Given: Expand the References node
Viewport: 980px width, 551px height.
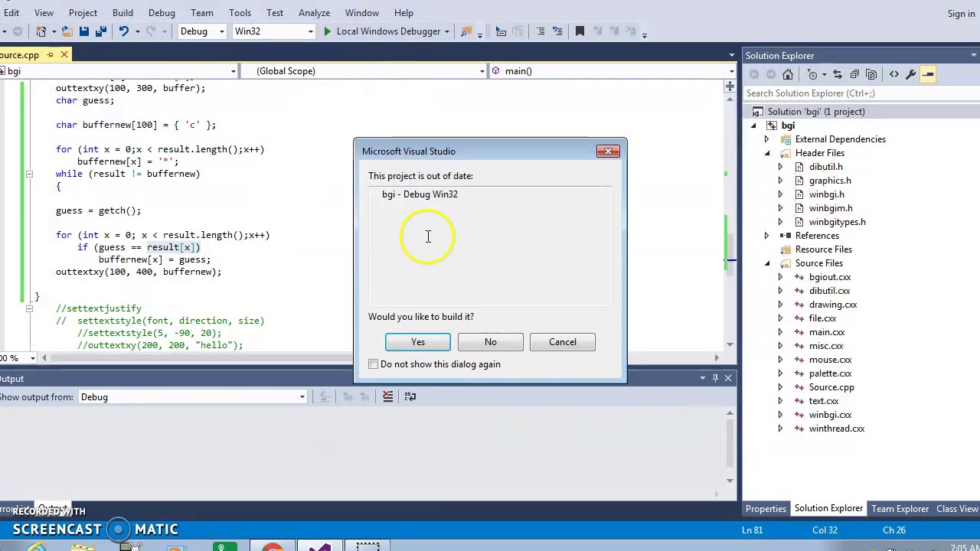Looking at the screenshot, I should coord(766,236).
